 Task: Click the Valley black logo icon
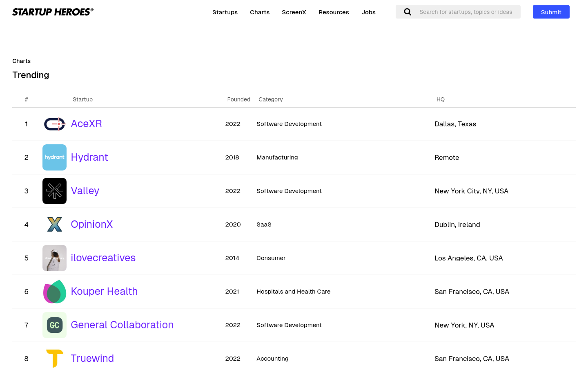[x=54, y=191]
